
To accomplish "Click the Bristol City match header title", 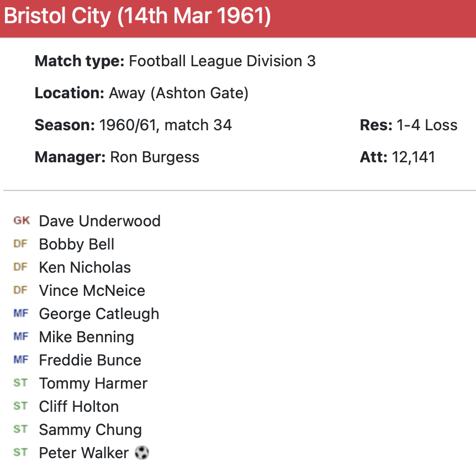I will (x=137, y=17).
